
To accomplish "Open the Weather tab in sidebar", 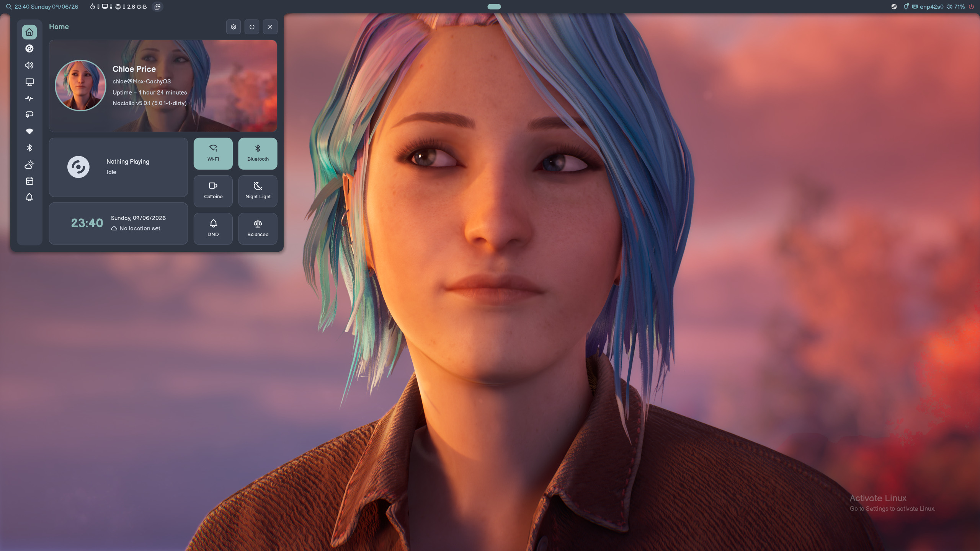I will (29, 165).
